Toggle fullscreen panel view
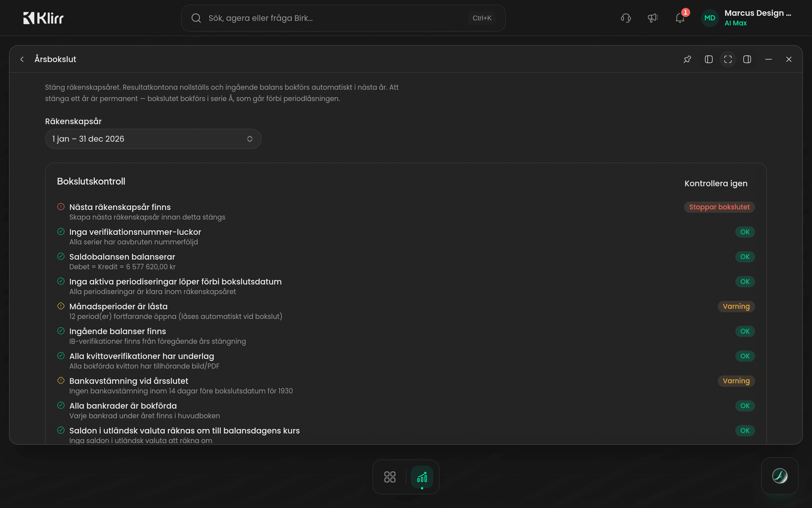The width and height of the screenshot is (812, 508). [x=728, y=60]
